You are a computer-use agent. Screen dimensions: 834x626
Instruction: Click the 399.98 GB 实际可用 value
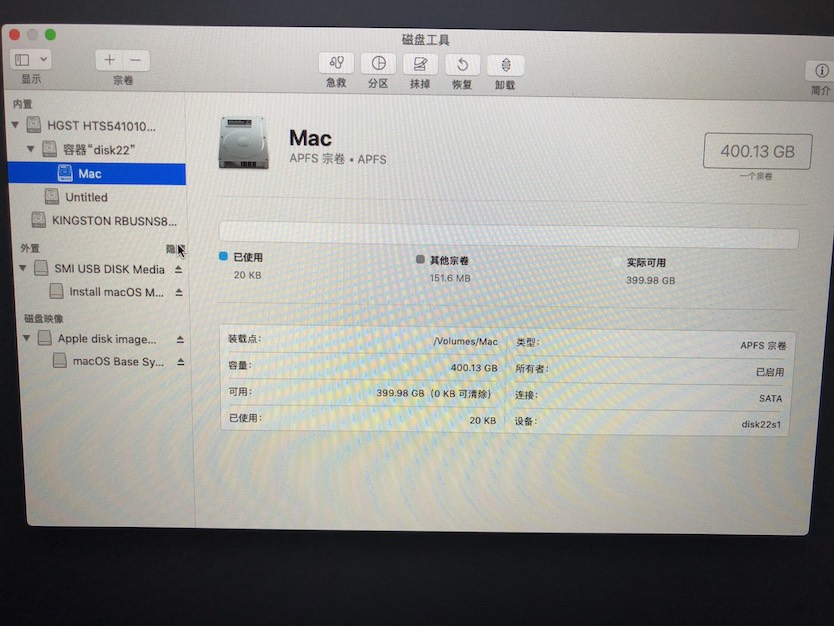coord(650,280)
